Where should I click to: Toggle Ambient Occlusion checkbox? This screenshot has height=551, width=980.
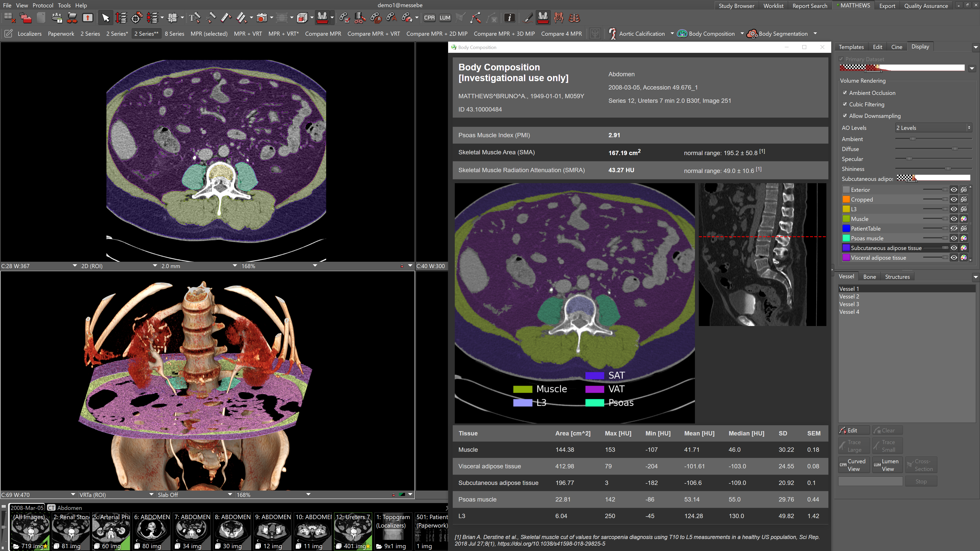tap(844, 92)
